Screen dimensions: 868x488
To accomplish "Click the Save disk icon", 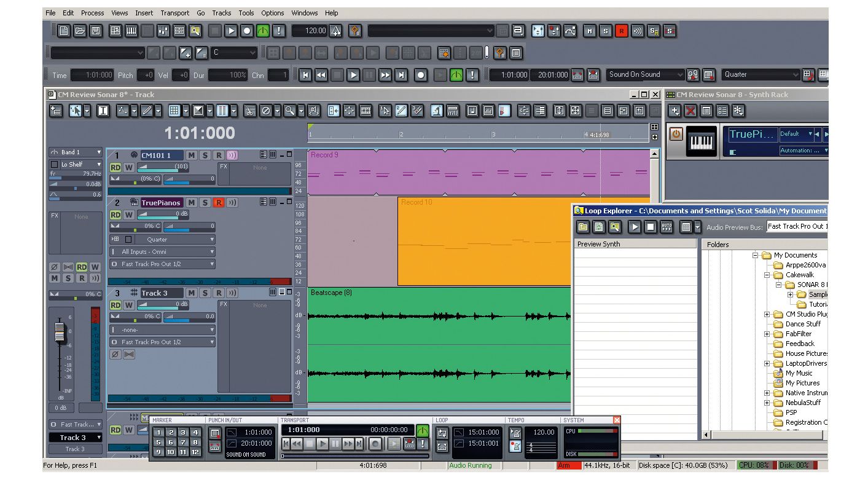I will 96,30.
